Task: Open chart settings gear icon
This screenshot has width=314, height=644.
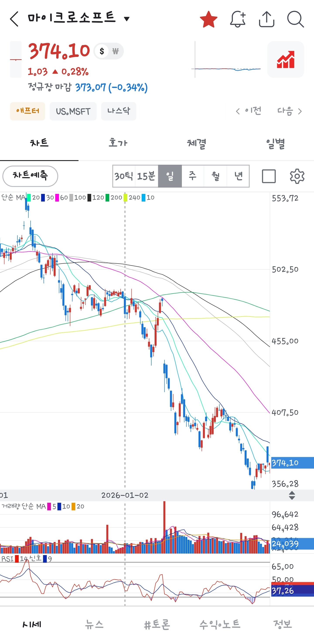Action: [297, 176]
